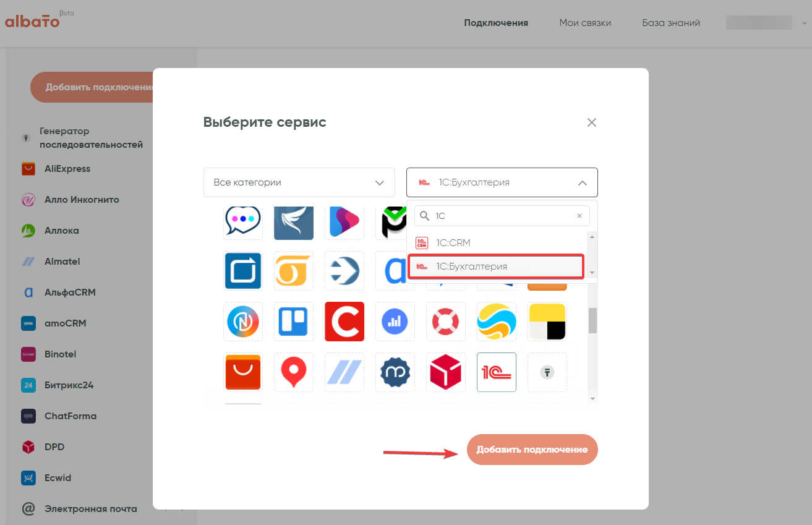Select the lifebuoy service icon

[x=445, y=322]
